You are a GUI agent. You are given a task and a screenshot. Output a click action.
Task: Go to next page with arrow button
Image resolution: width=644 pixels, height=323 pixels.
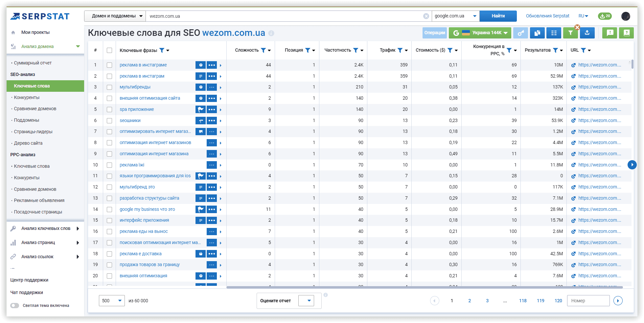coord(618,301)
